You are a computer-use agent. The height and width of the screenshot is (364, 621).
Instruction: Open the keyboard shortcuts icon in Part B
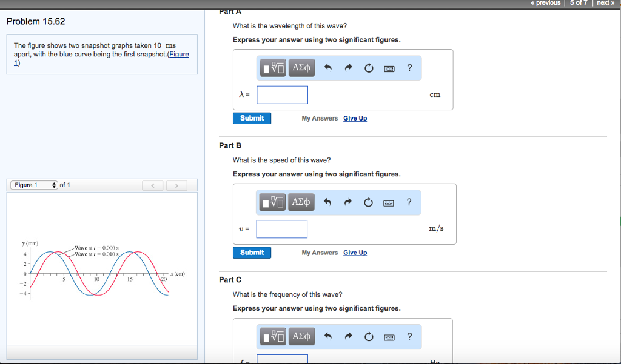(x=389, y=202)
